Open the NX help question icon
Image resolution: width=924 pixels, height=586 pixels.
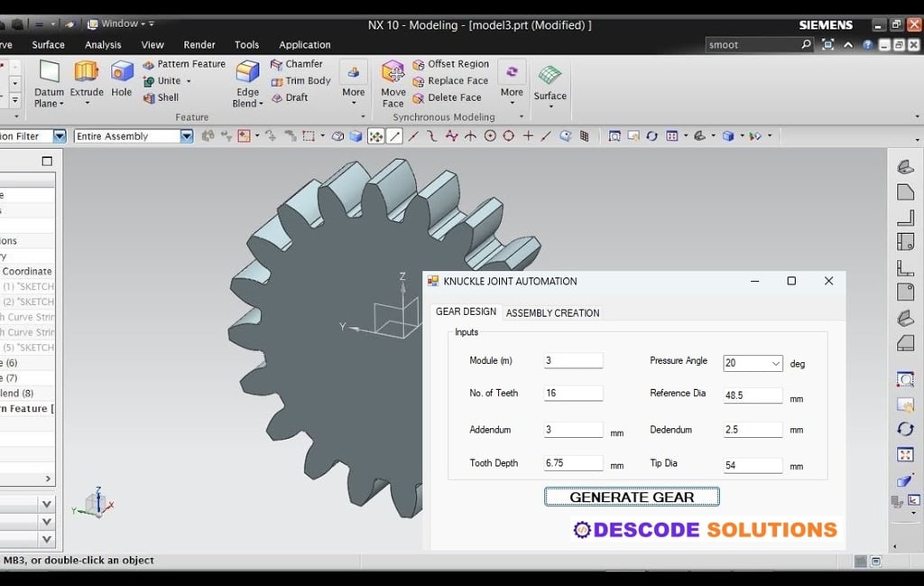867,45
